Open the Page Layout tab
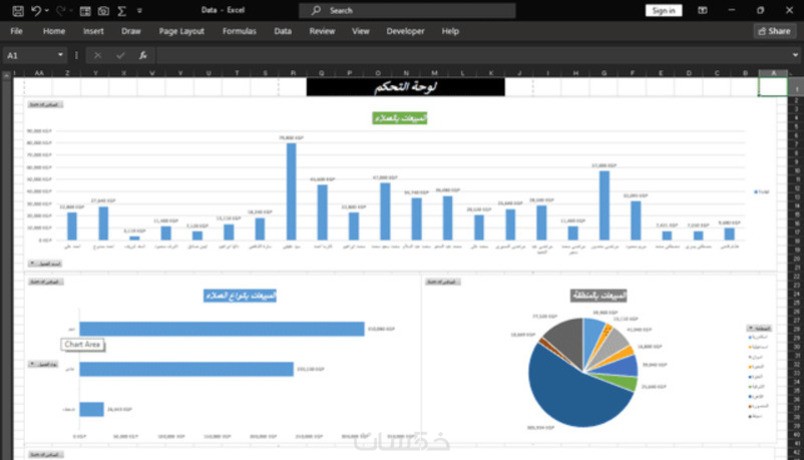Screen dimensions: 804x460 [182, 31]
